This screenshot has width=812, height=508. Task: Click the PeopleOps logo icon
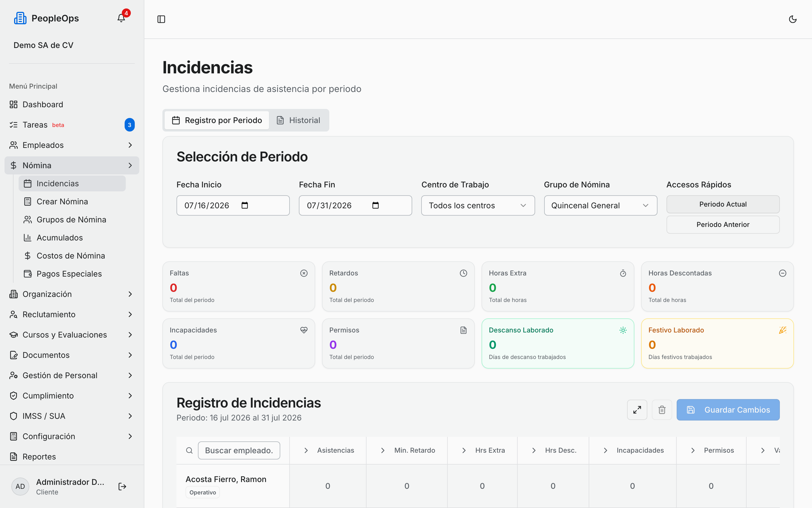(x=20, y=18)
